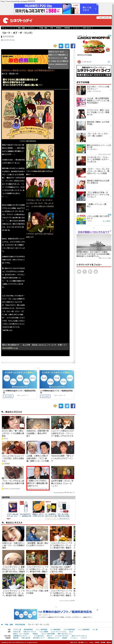The height and width of the screenshot is (644, 114).
Task: Click the Cookies footer link
Action: click(91, 642)
